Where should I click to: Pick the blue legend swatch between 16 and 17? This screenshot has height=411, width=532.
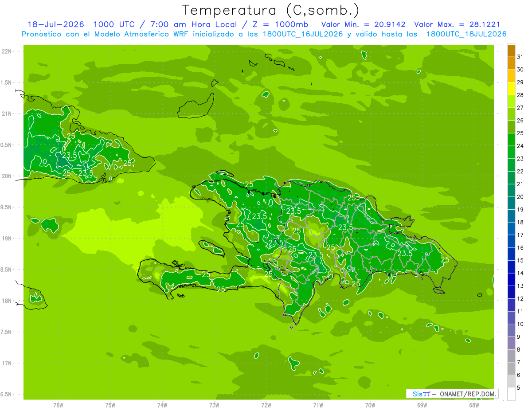click(511, 242)
